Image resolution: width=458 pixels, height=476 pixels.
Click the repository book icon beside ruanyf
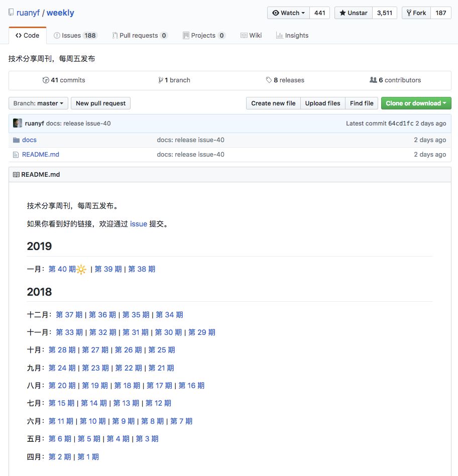tap(11, 12)
